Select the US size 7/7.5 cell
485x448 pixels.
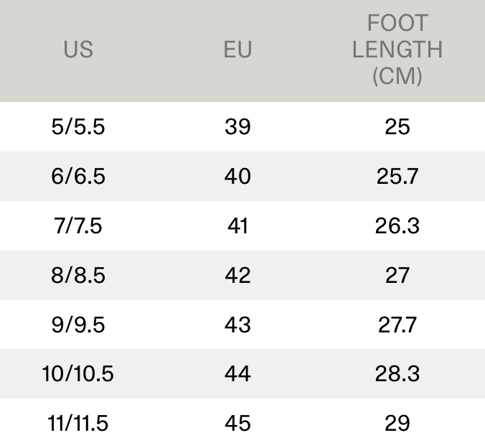pos(78,226)
